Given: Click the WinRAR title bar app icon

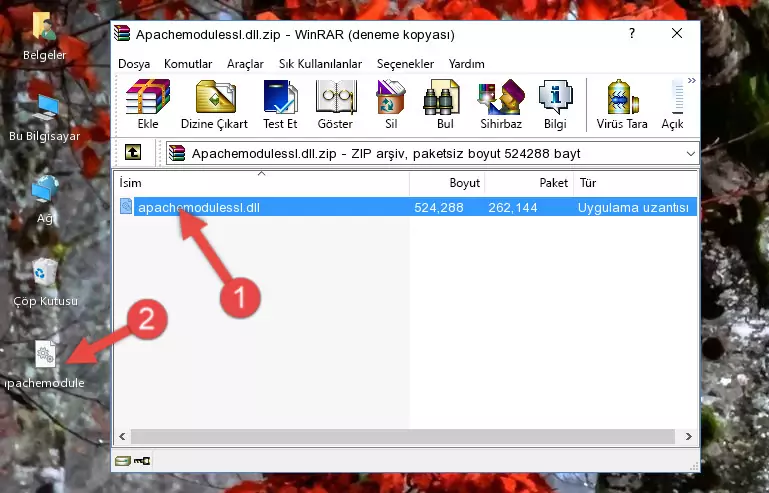Looking at the screenshot, I should (122, 33).
